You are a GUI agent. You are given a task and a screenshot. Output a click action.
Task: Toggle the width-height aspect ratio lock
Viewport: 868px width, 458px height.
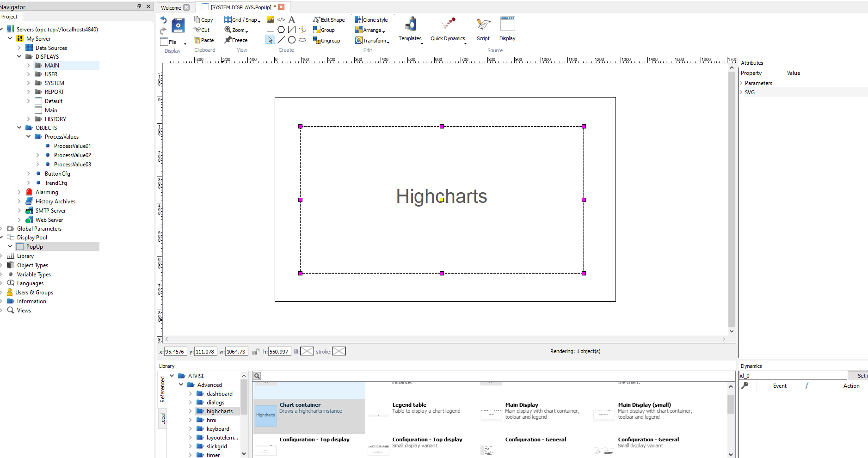coord(255,352)
